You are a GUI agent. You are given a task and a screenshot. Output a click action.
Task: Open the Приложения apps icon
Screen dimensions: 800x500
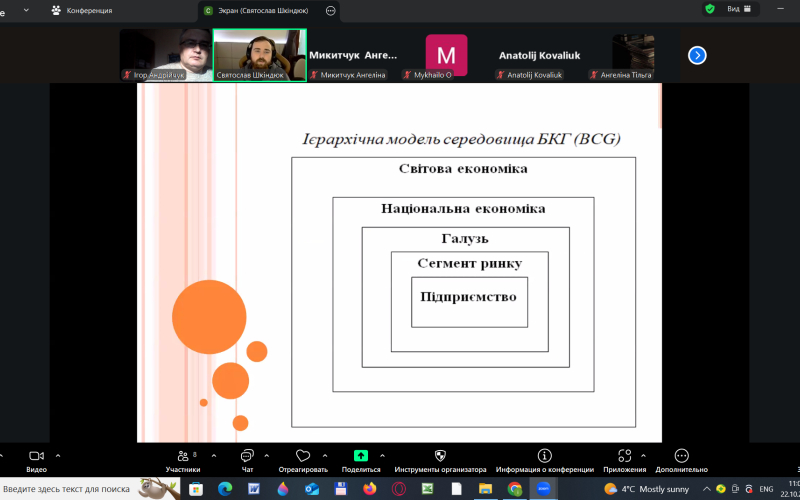(x=625, y=456)
